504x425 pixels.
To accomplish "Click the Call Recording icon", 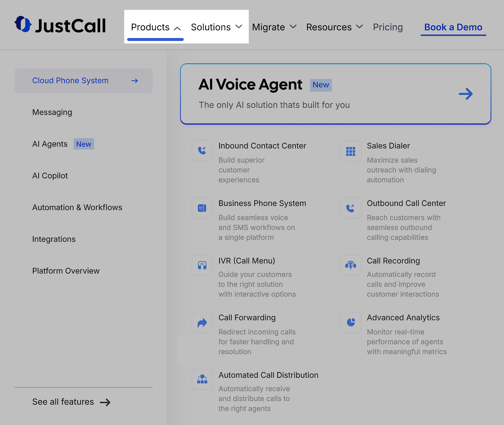I will click(x=350, y=265).
